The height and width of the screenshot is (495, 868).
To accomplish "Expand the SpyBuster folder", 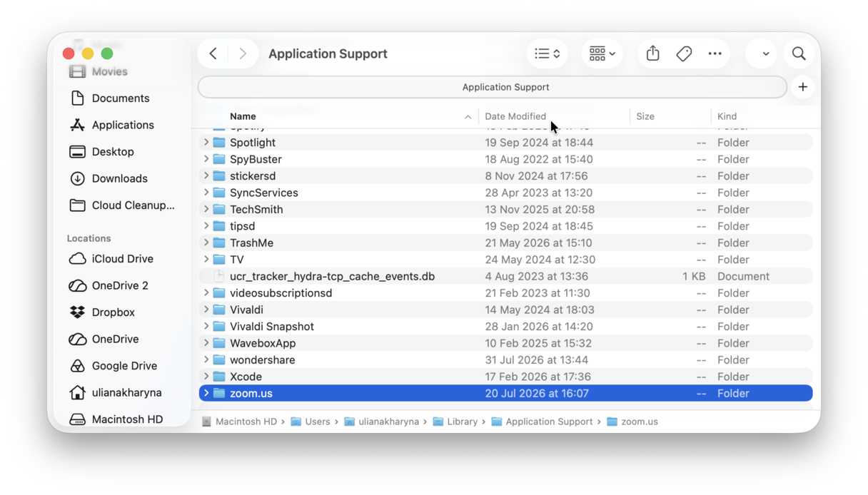I will (x=206, y=159).
